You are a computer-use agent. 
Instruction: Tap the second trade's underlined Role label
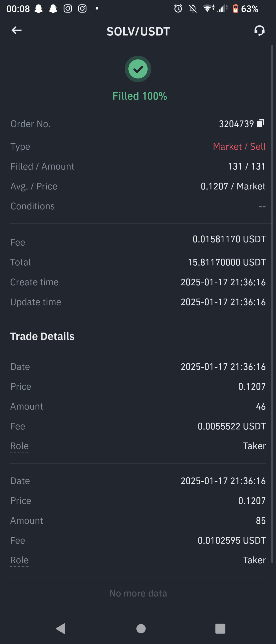19,560
